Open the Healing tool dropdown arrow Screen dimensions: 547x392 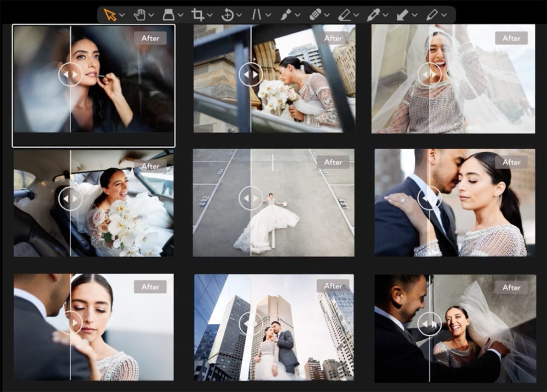[x=327, y=15]
